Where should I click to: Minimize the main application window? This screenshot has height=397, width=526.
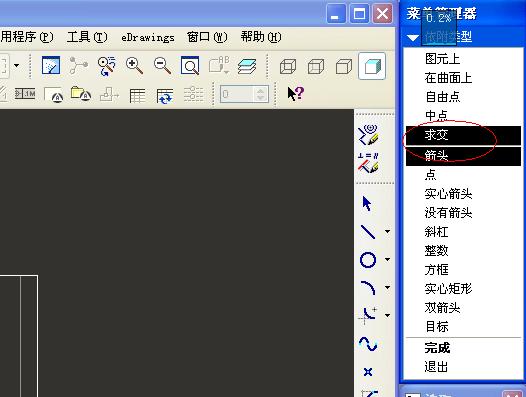(336, 14)
